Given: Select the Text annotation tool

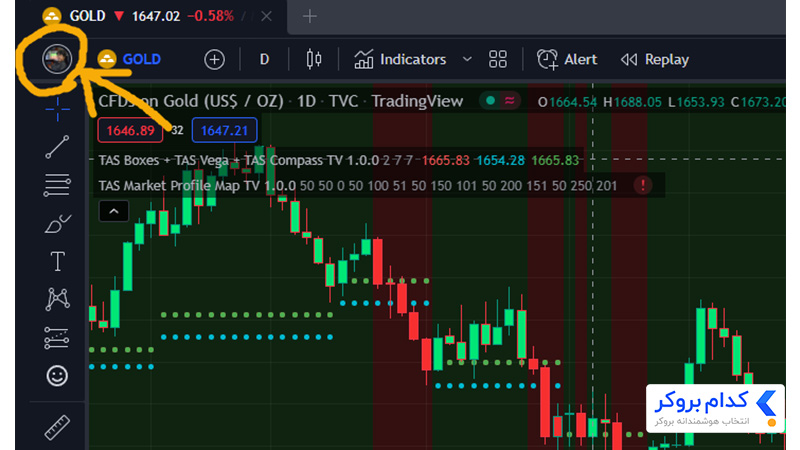Looking at the screenshot, I should (x=57, y=261).
